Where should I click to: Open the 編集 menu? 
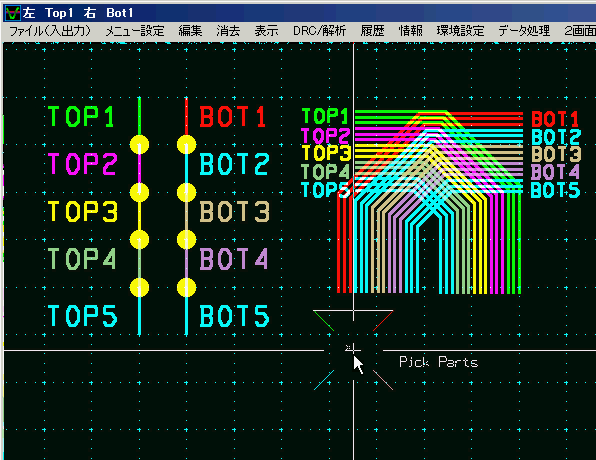[190, 31]
